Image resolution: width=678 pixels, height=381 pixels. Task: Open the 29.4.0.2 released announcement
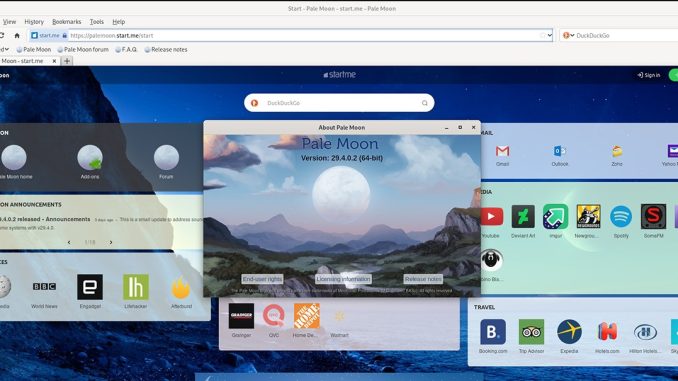click(x=46, y=219)
